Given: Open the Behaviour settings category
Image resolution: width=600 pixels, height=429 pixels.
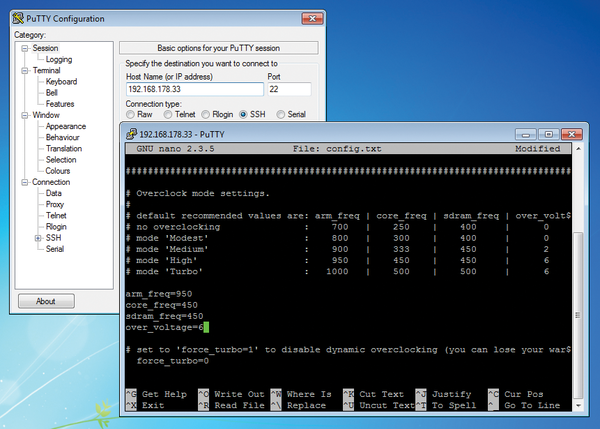Looking at the screenshot, I should tap(63, 137).
